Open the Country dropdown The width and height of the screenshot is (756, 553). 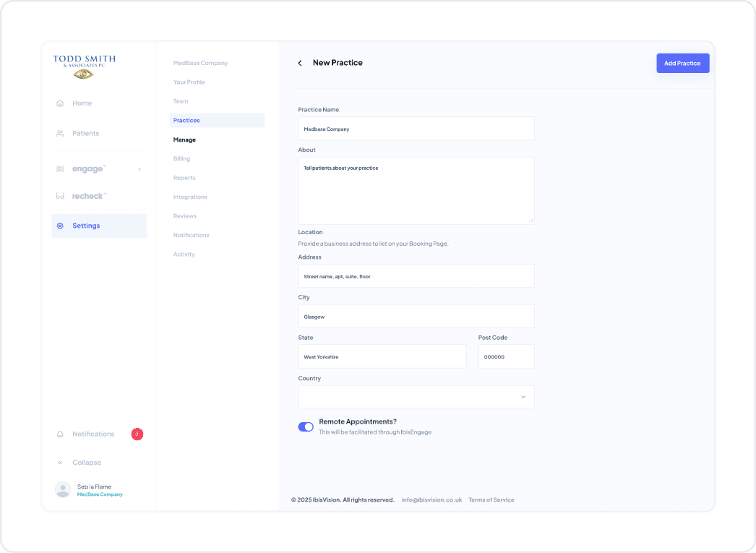coord(416,397)
